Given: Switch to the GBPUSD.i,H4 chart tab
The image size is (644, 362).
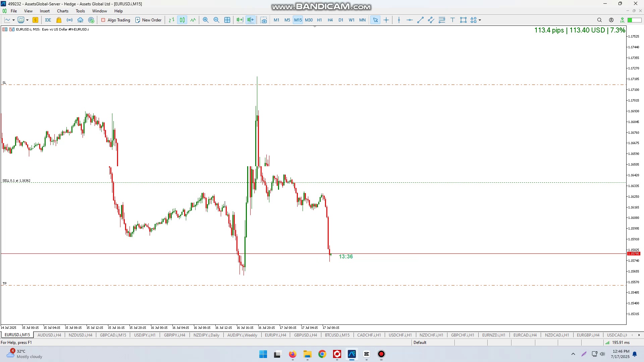Looking at the screenshot, I should tap(305, 335).
